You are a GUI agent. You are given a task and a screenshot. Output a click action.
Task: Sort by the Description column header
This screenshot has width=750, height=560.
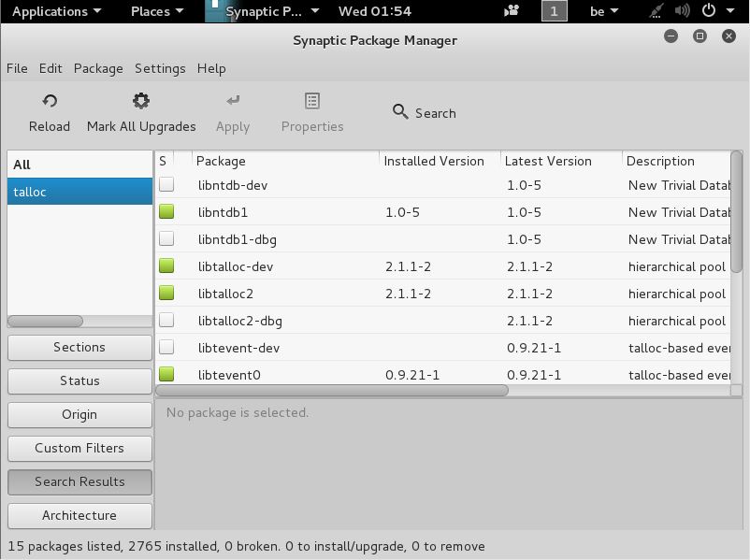coord(676,161)
